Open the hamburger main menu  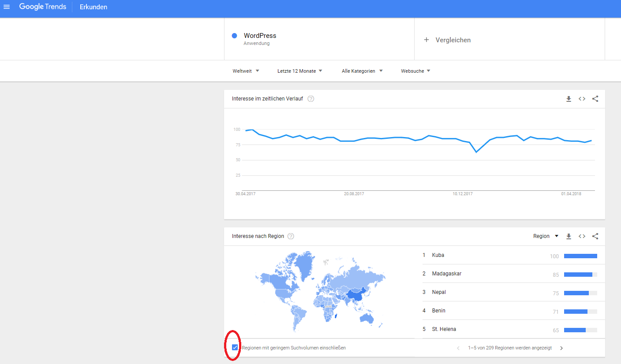pos(7,7)
